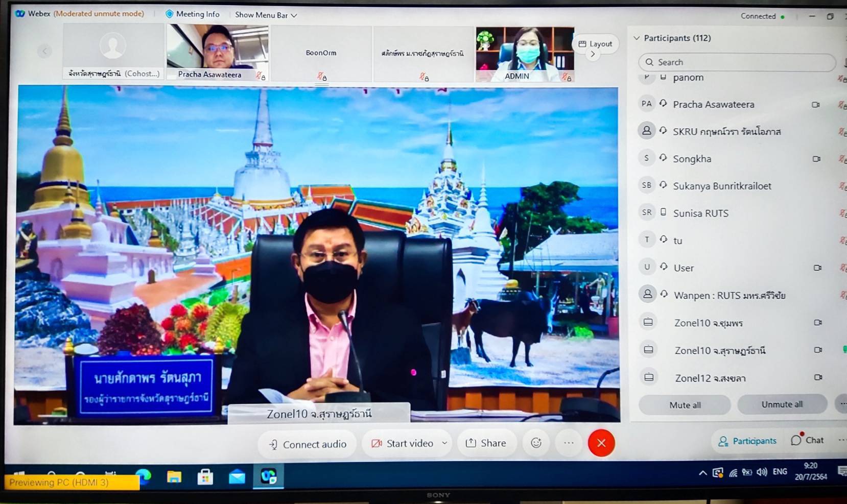Click headset audio icon beside Songkha
This screenshot has width=847, height=504.
(x=663, y=158)
